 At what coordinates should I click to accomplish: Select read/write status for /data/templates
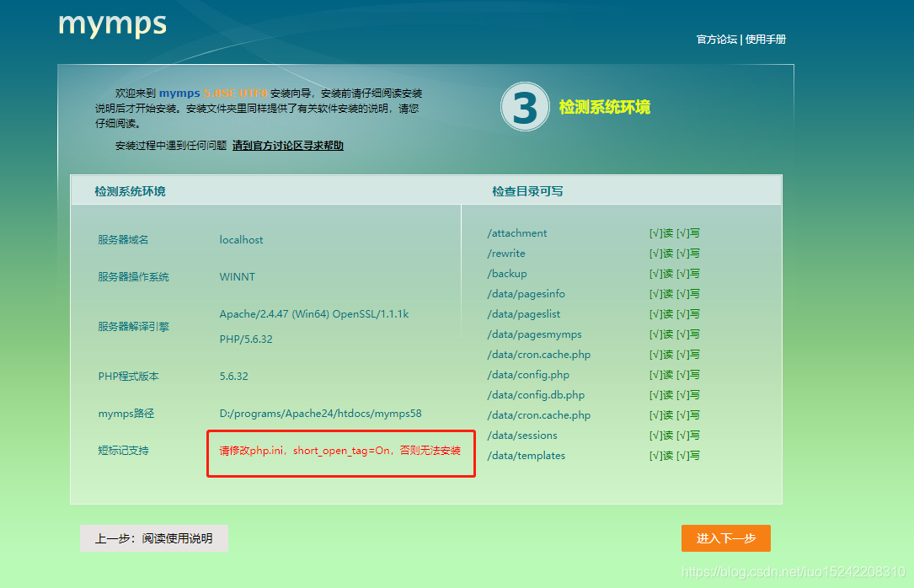coord(675,456)
